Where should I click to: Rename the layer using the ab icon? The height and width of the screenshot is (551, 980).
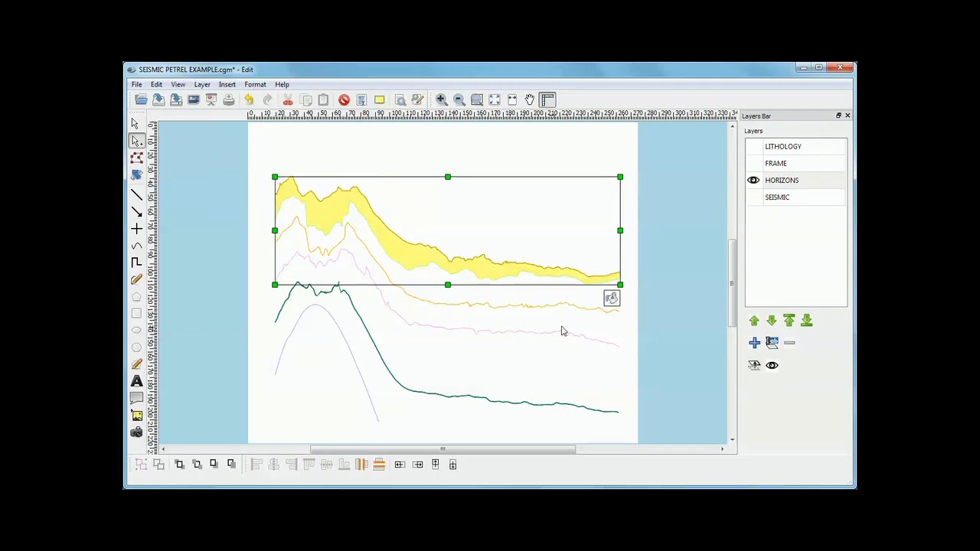(x=773, y=342)
